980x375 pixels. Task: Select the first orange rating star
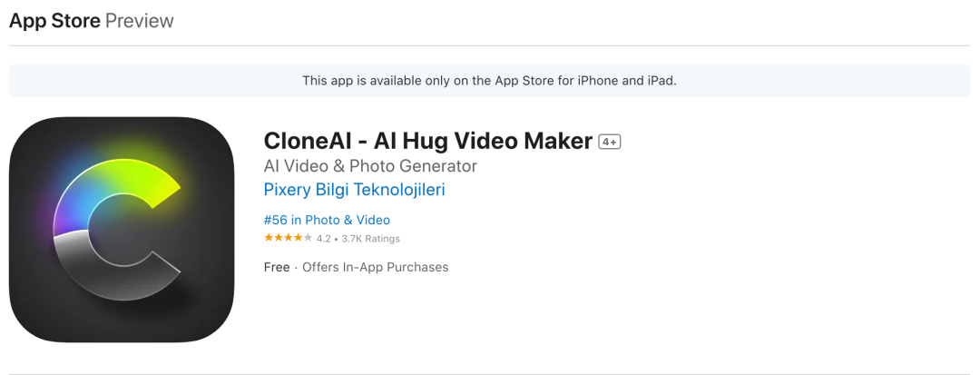269,238
